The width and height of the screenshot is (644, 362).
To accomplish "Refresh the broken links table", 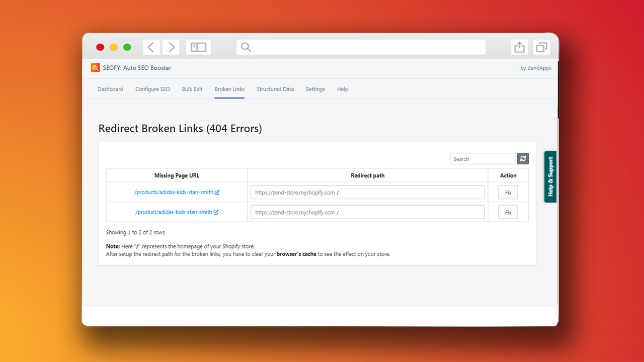I will click(x=522, y=158).
